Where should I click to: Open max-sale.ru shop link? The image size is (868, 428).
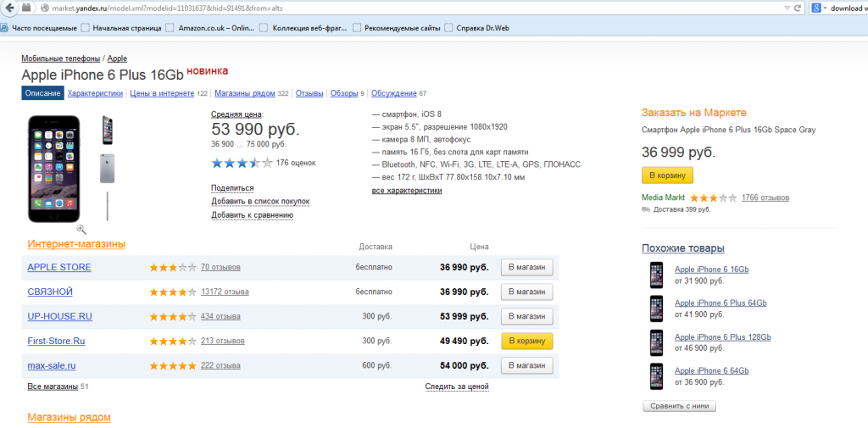click(x=52, y=366)
